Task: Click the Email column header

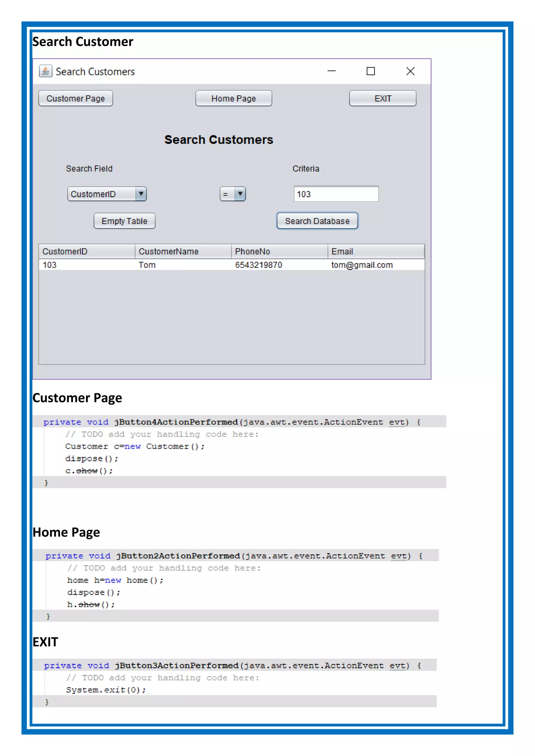Action: (x=376, y=252)
